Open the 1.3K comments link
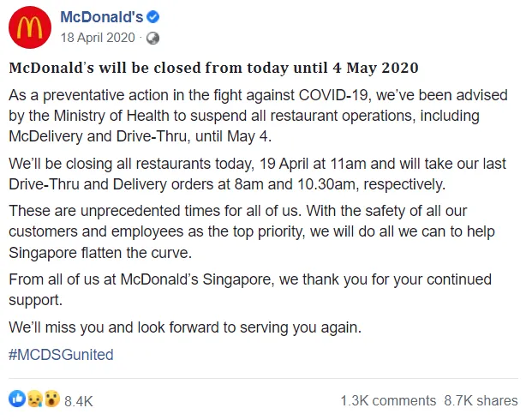Viewport: 526px width, 420px height. tap(387, 400)
